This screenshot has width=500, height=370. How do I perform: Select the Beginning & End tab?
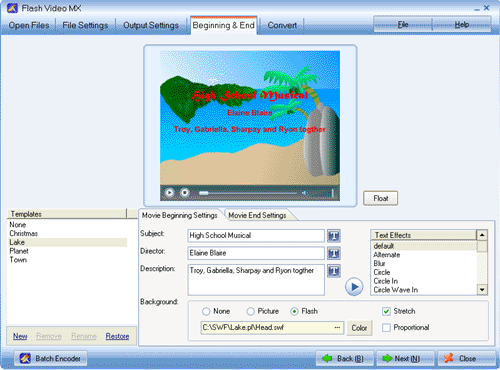(x=223, y=25)
